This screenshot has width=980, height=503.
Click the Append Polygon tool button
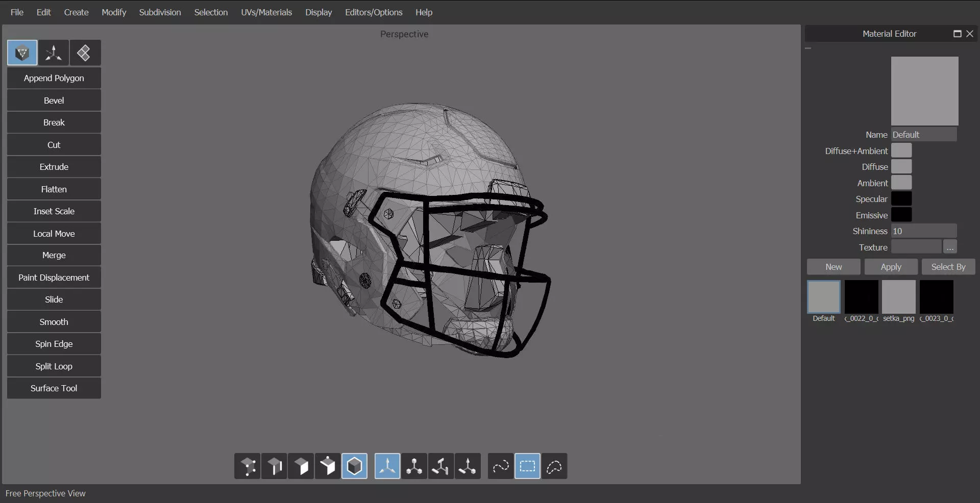(x=54, y=78)
